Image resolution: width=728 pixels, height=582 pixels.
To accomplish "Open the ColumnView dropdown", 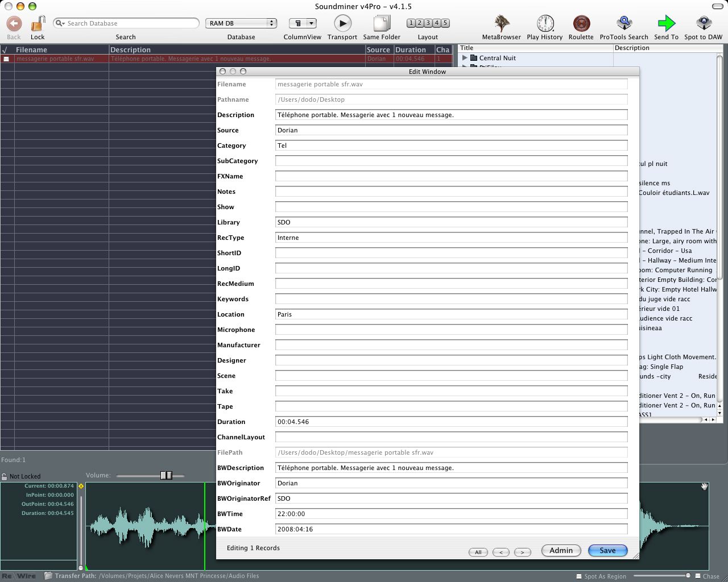I will (x=303, y=23).
